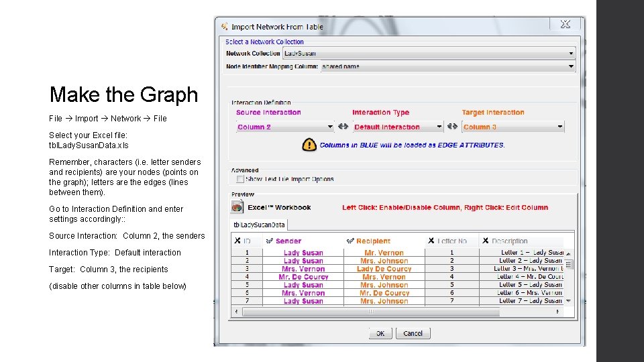Click vertical scrollbar up arrow in preview

tap(568, 253)
